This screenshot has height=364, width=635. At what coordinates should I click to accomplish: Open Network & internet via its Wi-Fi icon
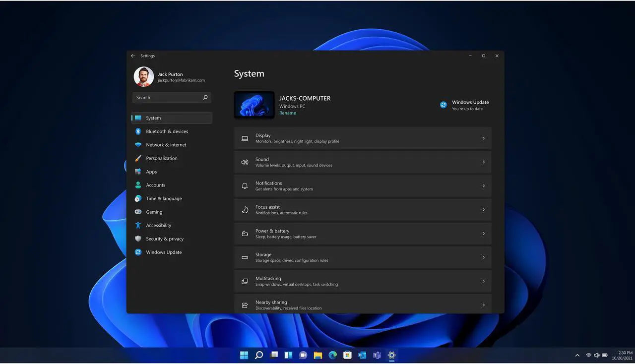(138, 145)
